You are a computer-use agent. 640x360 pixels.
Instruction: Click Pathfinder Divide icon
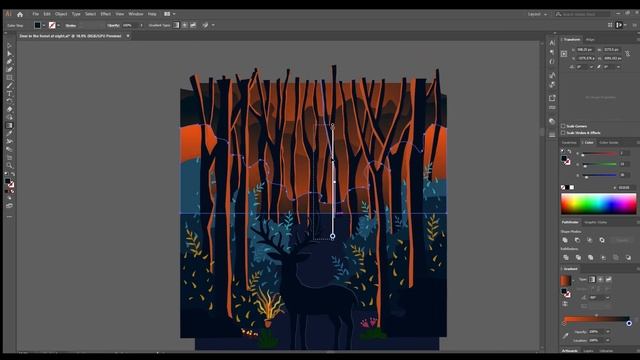566,258
